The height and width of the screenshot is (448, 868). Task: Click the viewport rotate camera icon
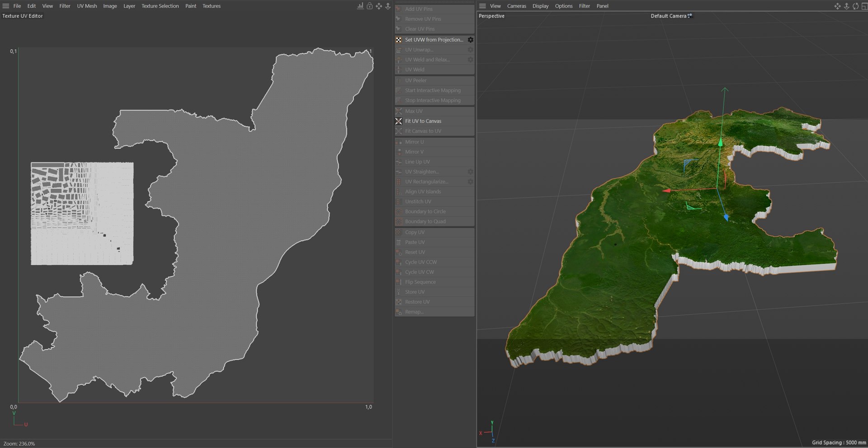855,6
